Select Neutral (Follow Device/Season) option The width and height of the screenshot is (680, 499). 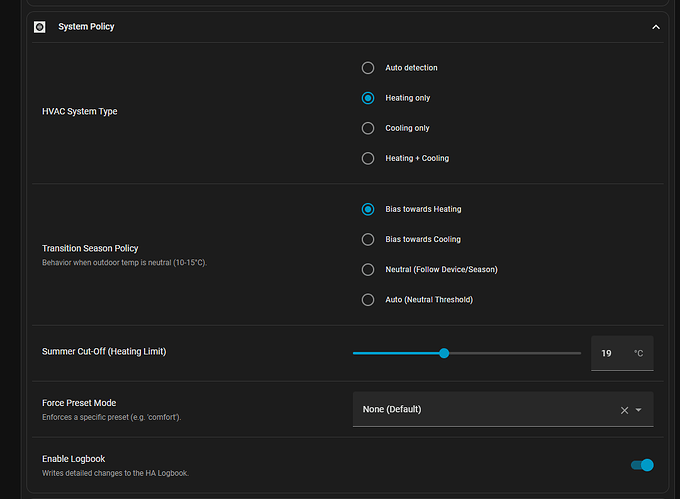pyautogui.click(x=368, y=269)
